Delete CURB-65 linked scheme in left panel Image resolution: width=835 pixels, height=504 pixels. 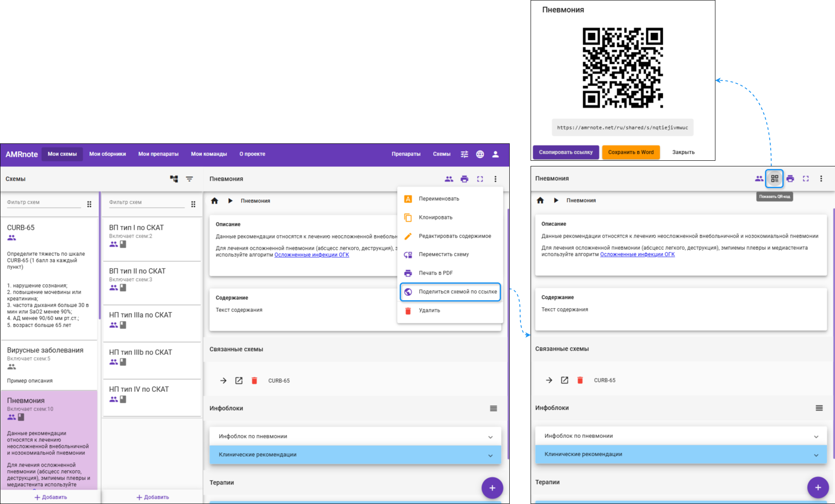[254, 381]
